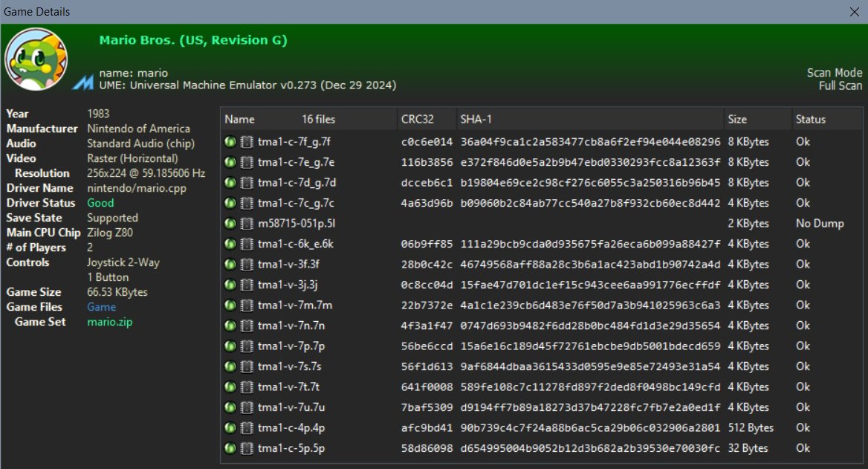Screen dimensions: 868x469
Task: Open the mario.zip game set link
Action: [x=109, y=322]
